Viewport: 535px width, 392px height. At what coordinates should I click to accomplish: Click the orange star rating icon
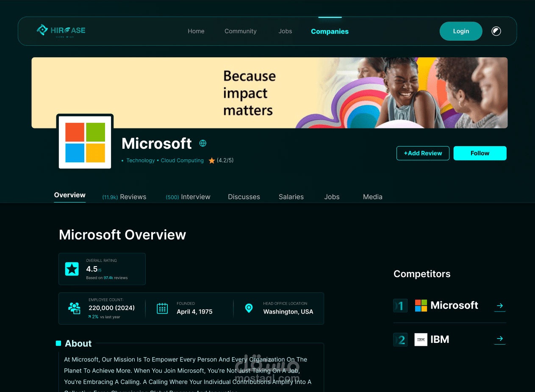(212, 161)
